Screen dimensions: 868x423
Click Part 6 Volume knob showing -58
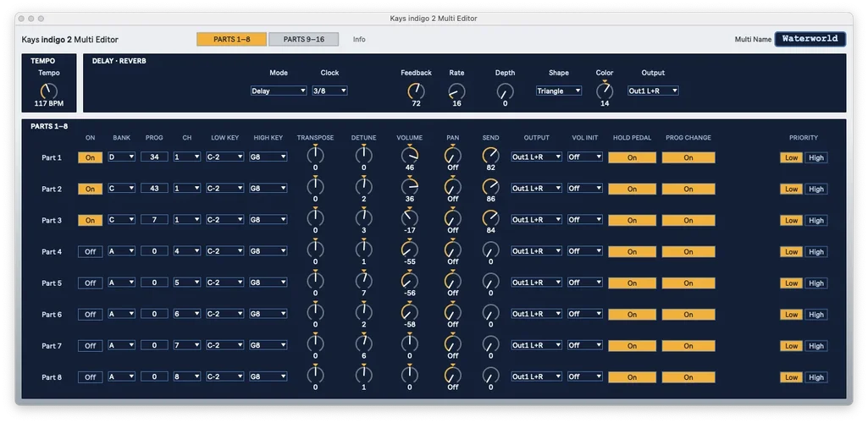tap(410, 312)
